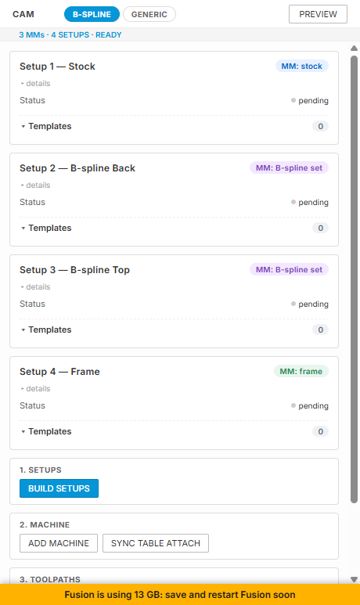Expand Templates under Setup 3 — B-spline Top
This screenshot has height=605, width=360.
(46, 330)
